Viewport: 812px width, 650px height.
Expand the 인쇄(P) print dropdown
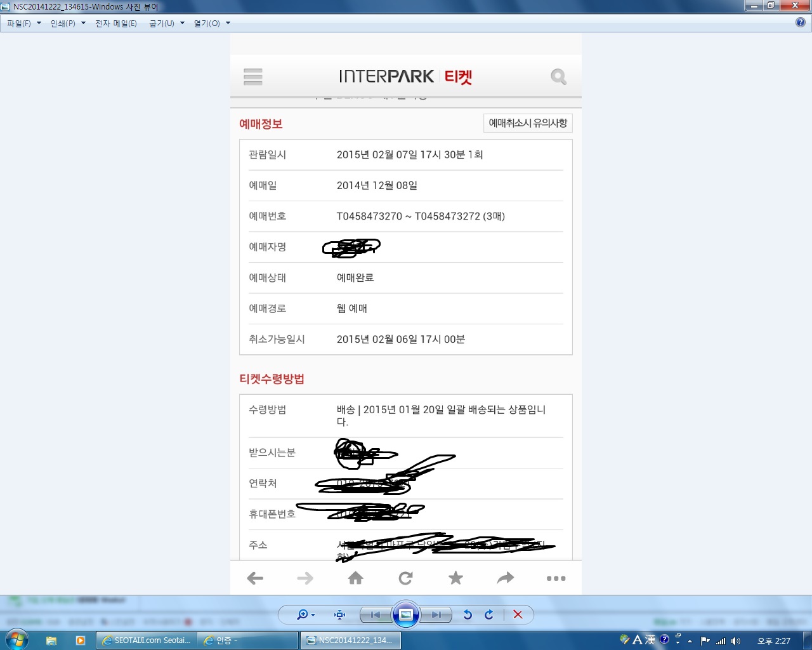pyautogui.click(x=67, y=23)
